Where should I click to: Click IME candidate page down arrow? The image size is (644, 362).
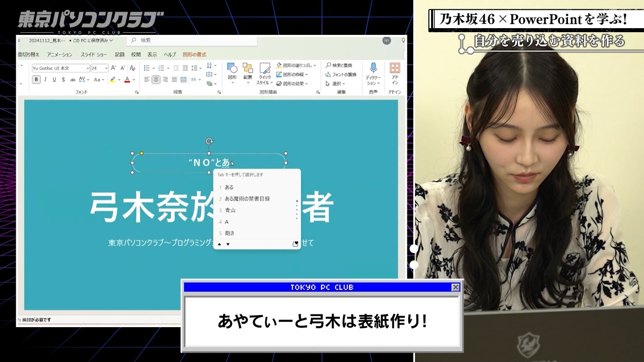coord(228,244)
